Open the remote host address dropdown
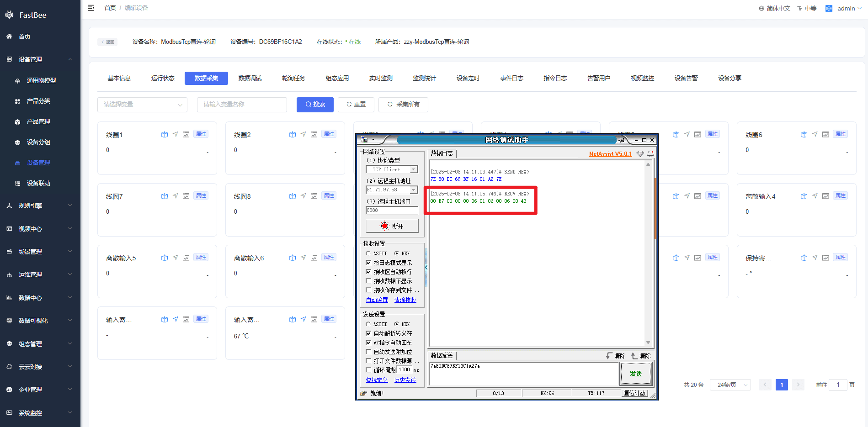 [x=414, y=190]
